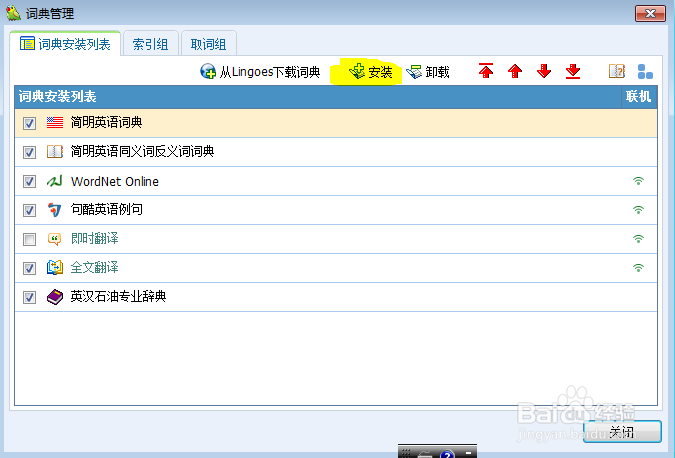Click online wifi icon for WordNet Online
Image resolution: width=675 pixels, height=458 pixels.
point(638,181)
